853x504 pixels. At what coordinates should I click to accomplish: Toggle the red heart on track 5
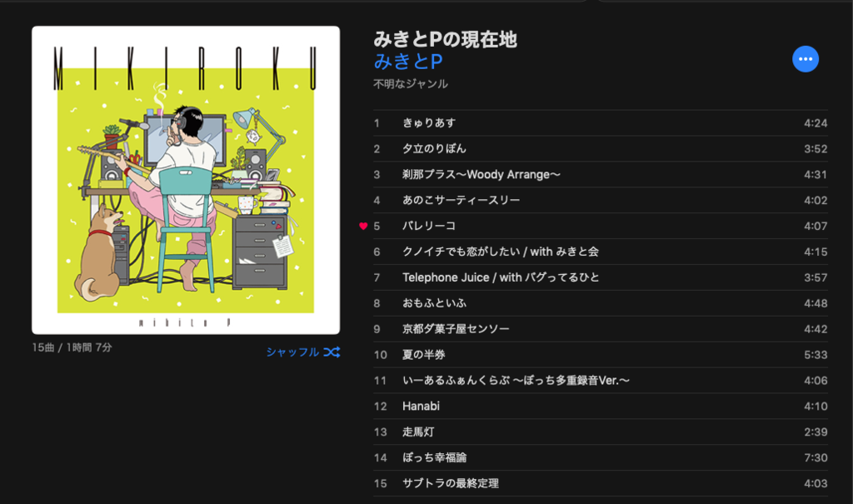coord(363,226)
